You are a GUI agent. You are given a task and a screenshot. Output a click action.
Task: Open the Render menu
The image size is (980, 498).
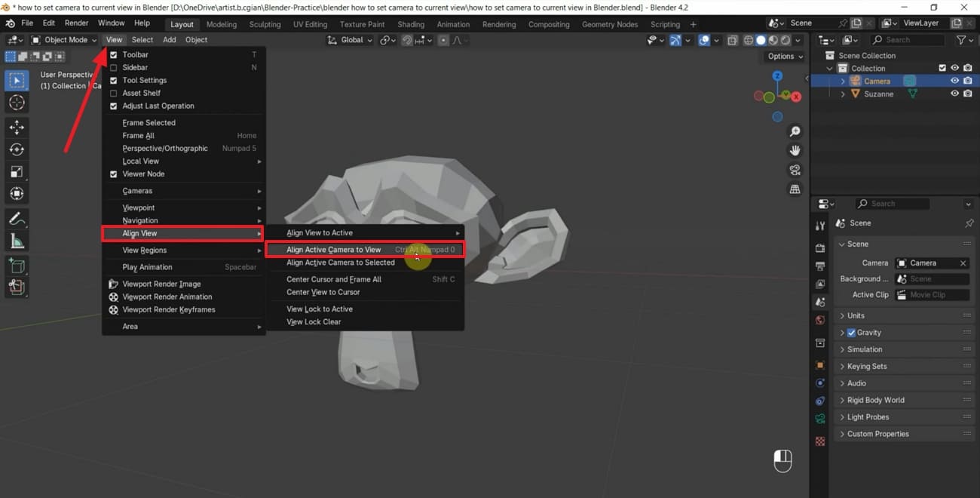tap(76, 23)
